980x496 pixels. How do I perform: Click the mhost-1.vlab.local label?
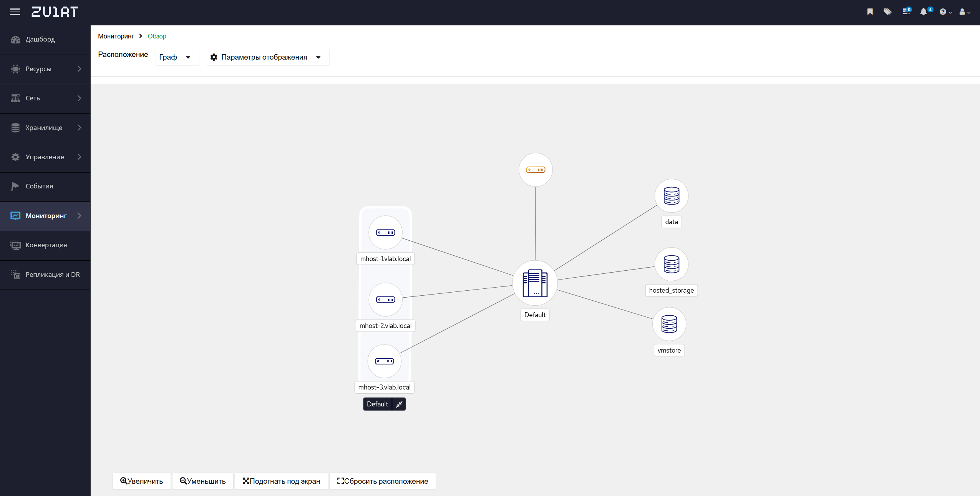385,259
